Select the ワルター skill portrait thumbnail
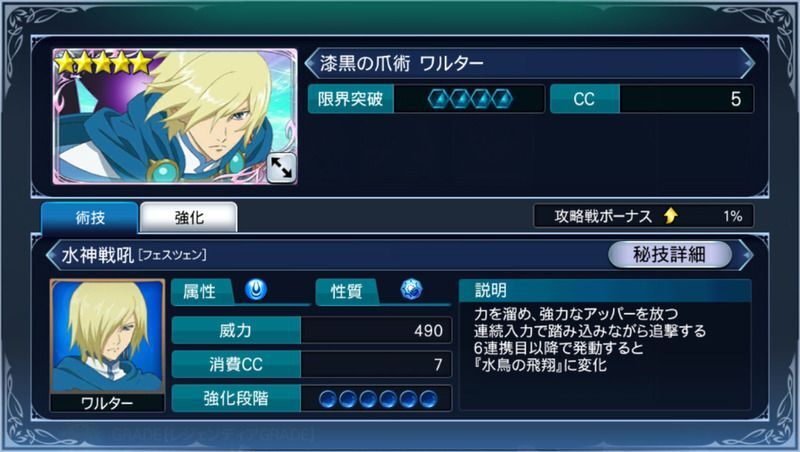The image size is (800, 452). pyautogui.click(x=108, y=345)
